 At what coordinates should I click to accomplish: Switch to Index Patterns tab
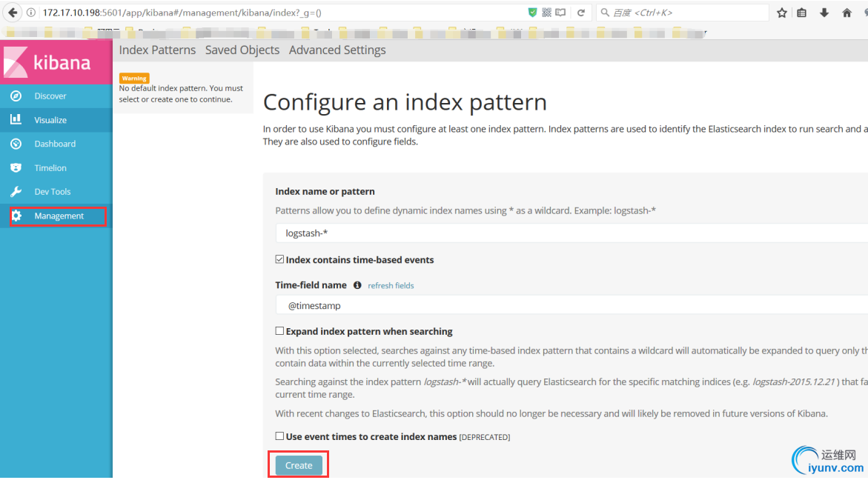(157, 50)
